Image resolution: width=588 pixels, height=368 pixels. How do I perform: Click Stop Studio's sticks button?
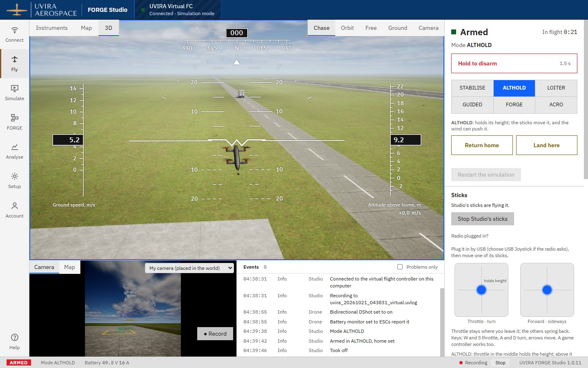pos(483,219)
